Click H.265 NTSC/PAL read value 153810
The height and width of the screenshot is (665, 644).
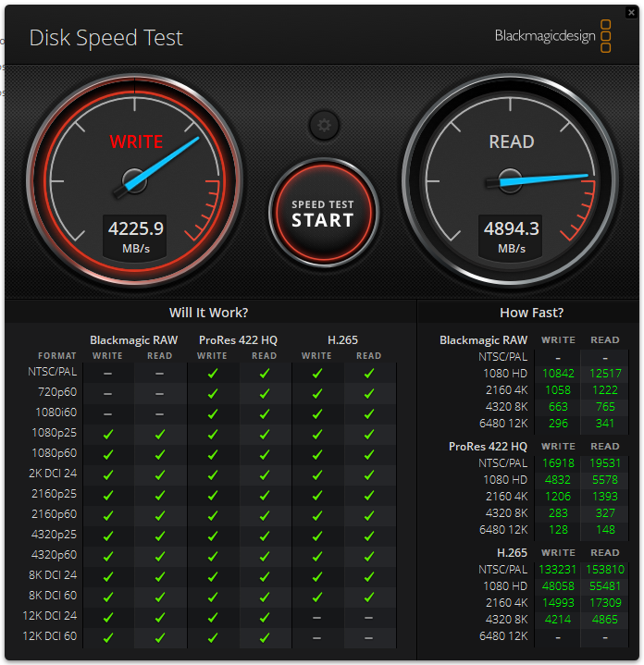click(x=605, y=569)
